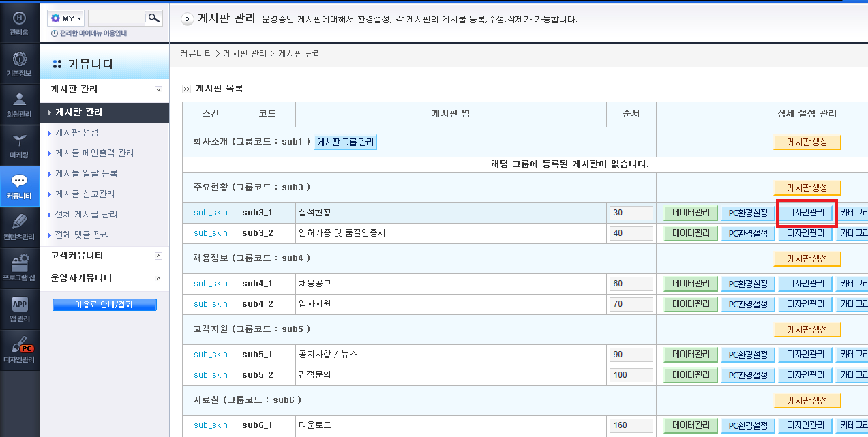
Task: Open the 기본정보 gear icon
Action: click(x=20, y=63)
